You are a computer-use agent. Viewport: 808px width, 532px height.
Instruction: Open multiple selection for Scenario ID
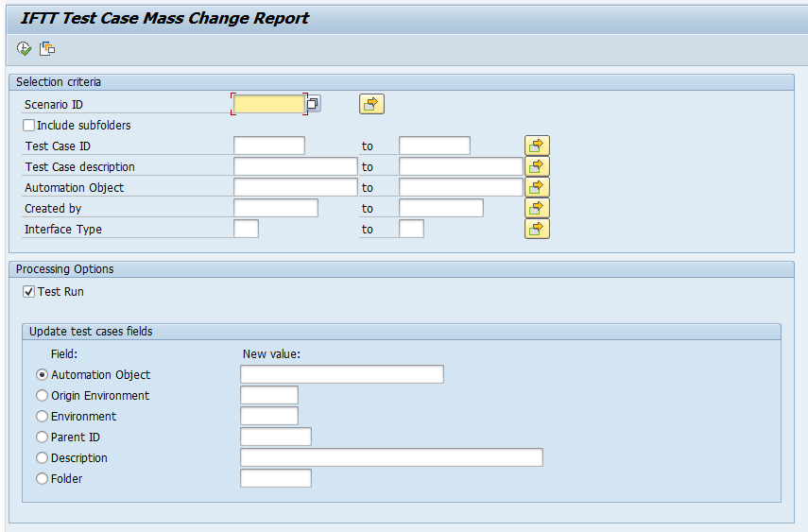point(371,104)
